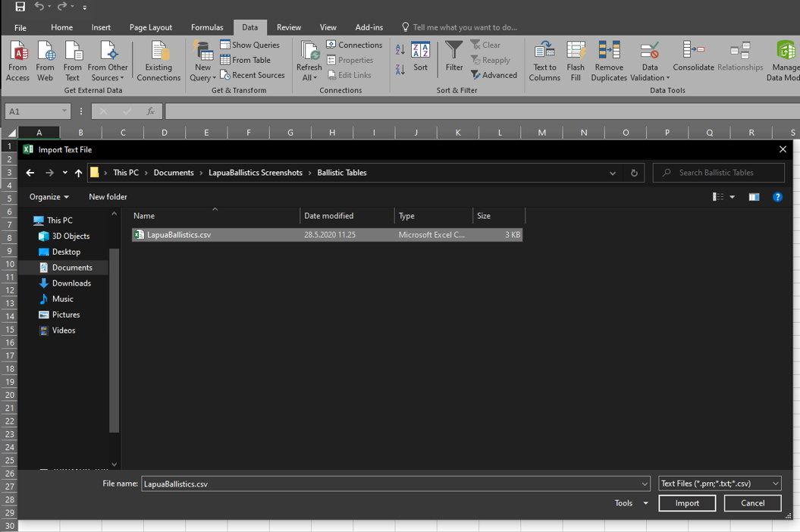The width and height of the screenshot is (800, 532).
Task: Toggle the Filter button
Action: click(x=454, y=57)
